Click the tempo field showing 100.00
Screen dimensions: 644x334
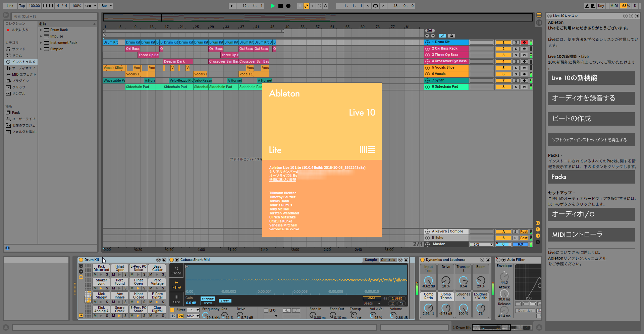point(34,6)
